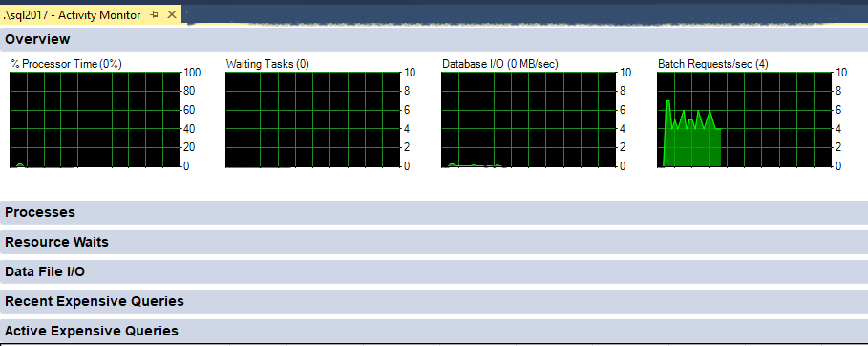Collapse the Overview section header
The image size is (868, 346).
pos(434,39)
